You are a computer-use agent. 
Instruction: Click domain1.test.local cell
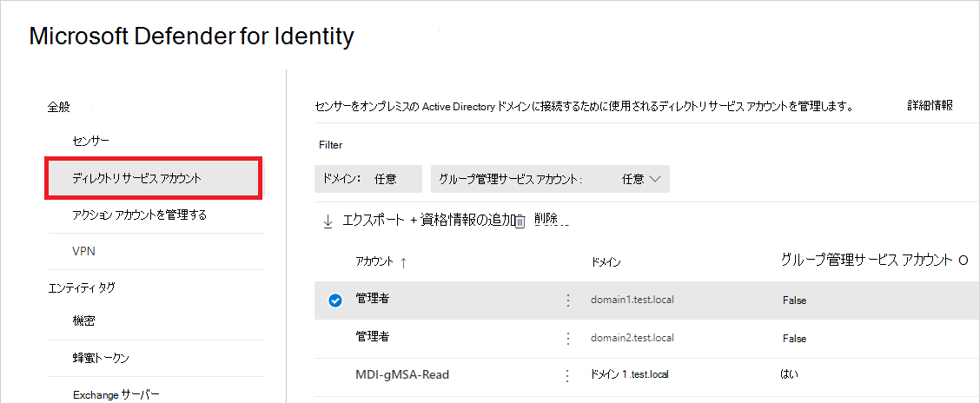[632, 300]
